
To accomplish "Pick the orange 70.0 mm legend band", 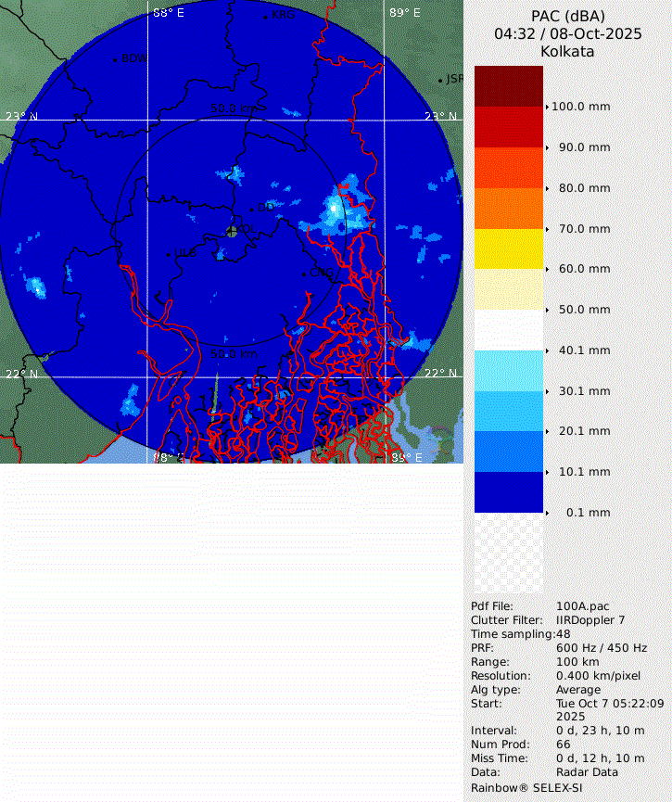I will tap(508, 208).
